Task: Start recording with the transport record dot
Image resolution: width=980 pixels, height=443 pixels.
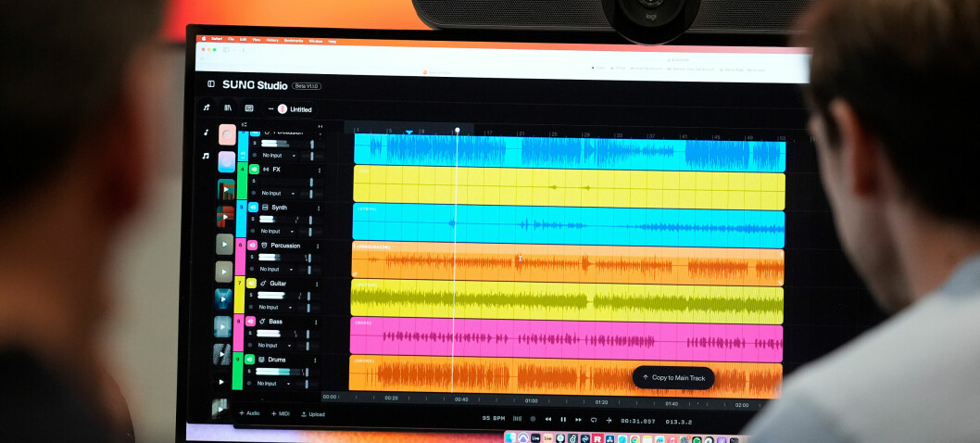Action: click(533, 419)
